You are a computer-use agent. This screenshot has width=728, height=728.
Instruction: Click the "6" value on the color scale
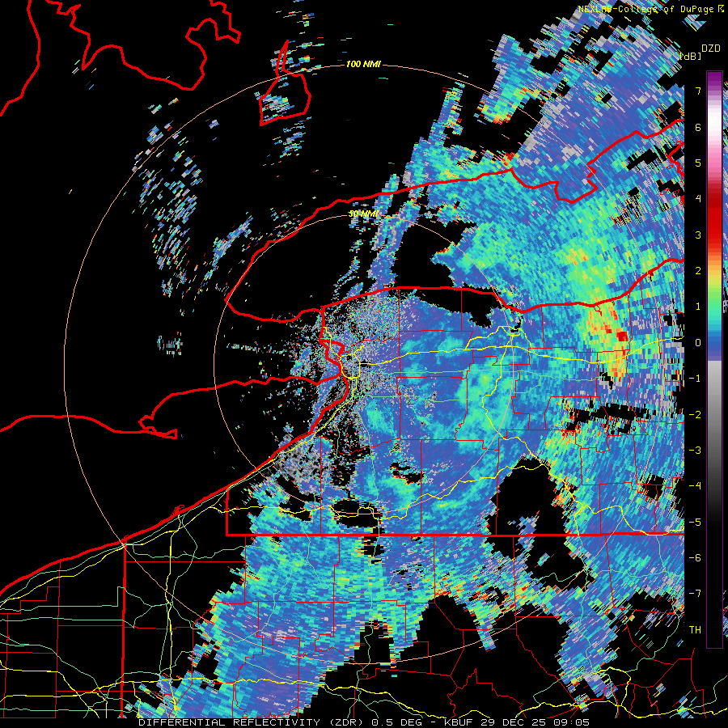[x=698, y=127]
